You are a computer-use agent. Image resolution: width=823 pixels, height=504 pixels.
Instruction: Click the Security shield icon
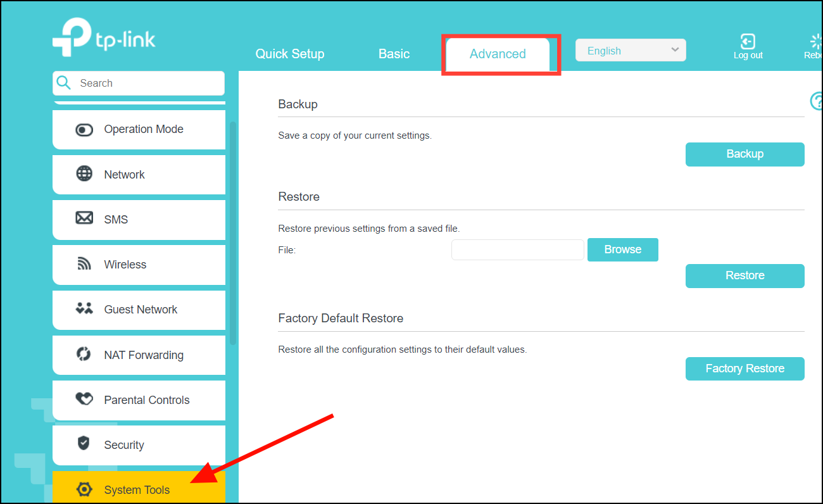point(84,443)
